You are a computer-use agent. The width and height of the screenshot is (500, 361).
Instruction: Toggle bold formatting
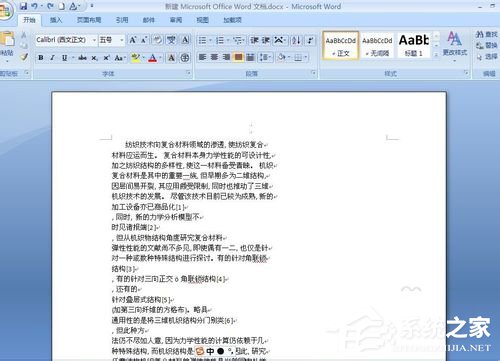click(x=41, y=58)
